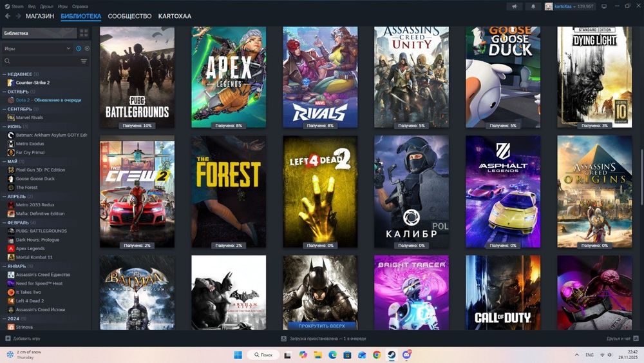The height and width of the screenshot is (363, 644).
Task: Collapse the МАЙ section
Action: click(x=5, y=162)
